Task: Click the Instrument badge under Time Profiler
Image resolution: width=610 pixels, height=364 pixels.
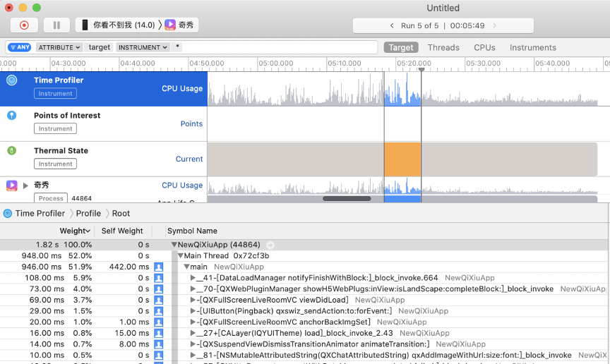Action: click(x=55, y=93)
